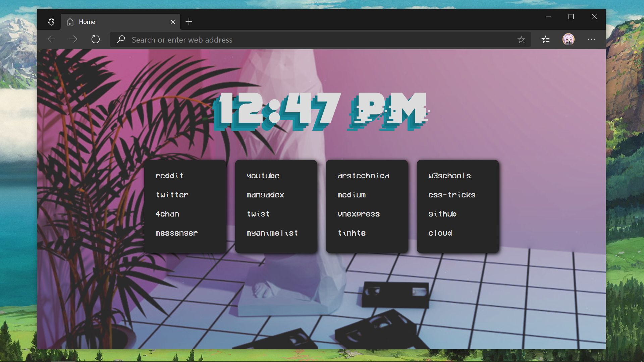Refresh the current page
Image resolution: width=644 pixels, height=362 pixels.
[96, 39]
